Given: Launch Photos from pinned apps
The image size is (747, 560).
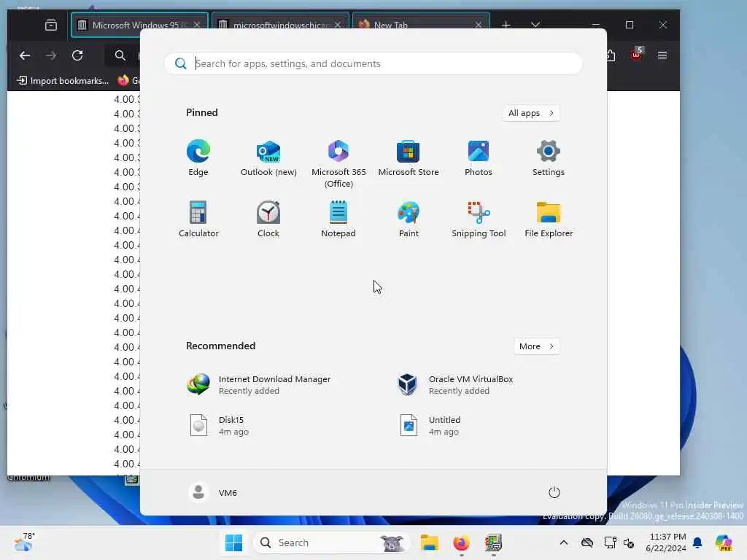Looking at the screenshot, I should pyautogui.click(x=479, y=158).
